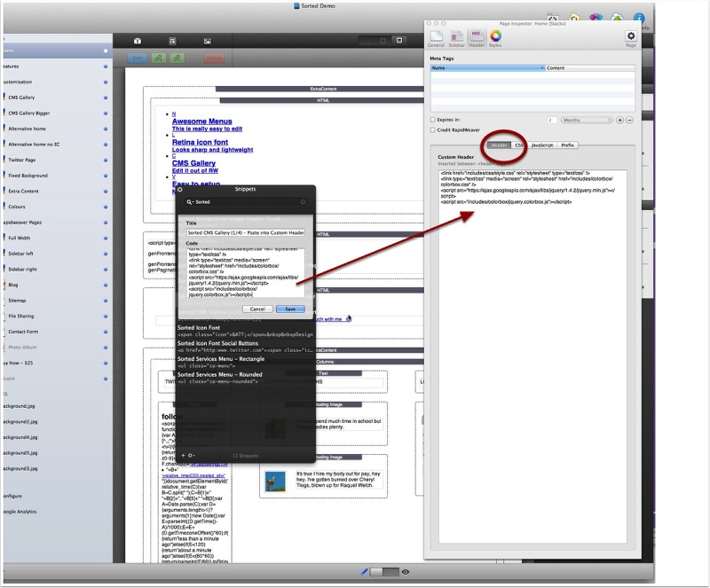Click the Content column header
This screenshot has height=588, width=710.
tap(589, 68)
